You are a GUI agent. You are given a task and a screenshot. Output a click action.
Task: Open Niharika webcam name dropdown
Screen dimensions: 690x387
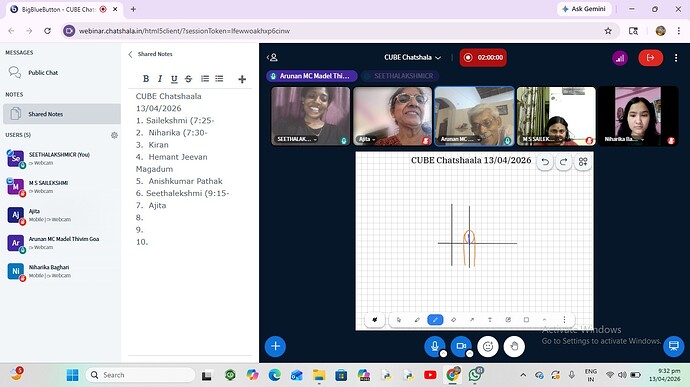click(x=624, y=139)
